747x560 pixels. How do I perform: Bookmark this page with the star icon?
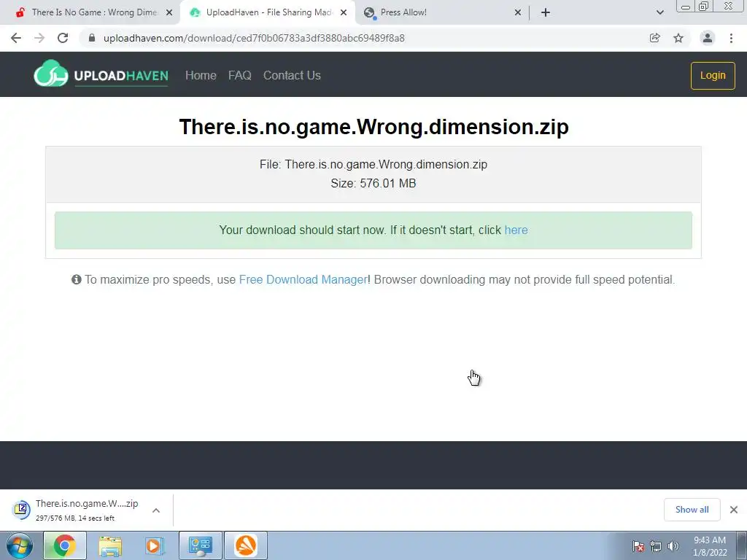pos(678,38)
